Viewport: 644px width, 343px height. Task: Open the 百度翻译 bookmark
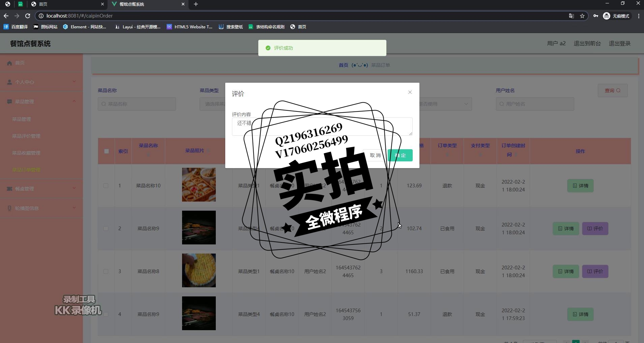coord(16,27)
